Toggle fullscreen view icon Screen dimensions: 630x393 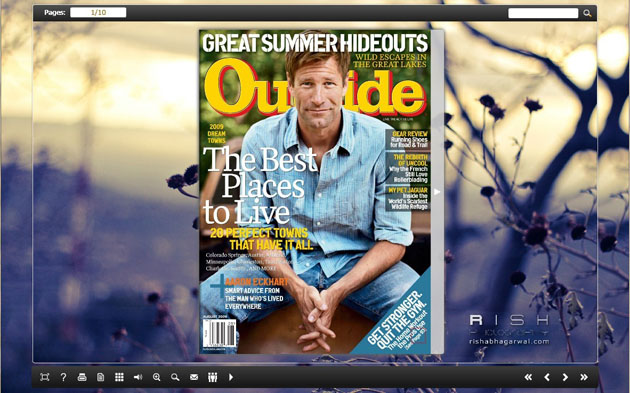45,377
